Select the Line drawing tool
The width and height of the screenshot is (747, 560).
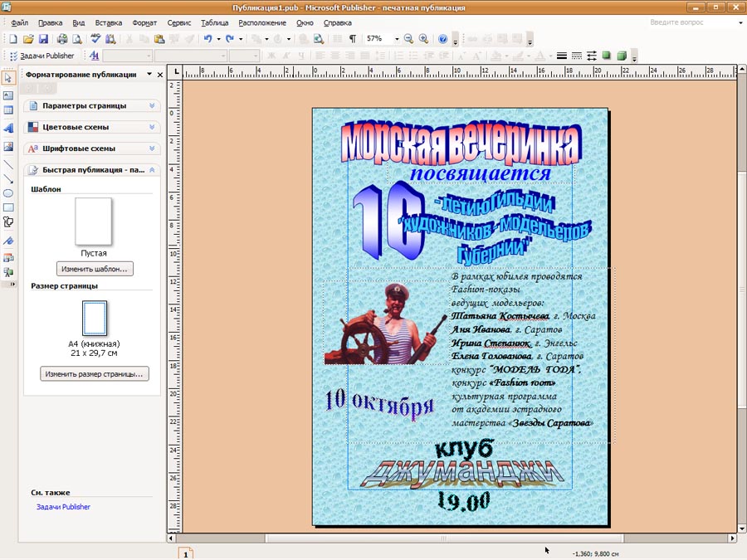click(x=8, y=165)
